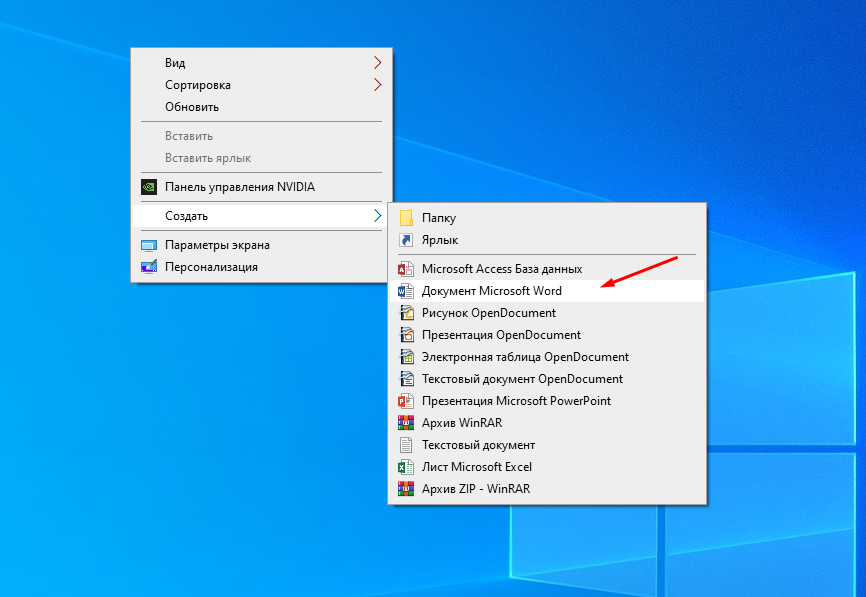Click the Создать submenu chevron
Viewport: 866px width, 597px height.
(377, 215)
